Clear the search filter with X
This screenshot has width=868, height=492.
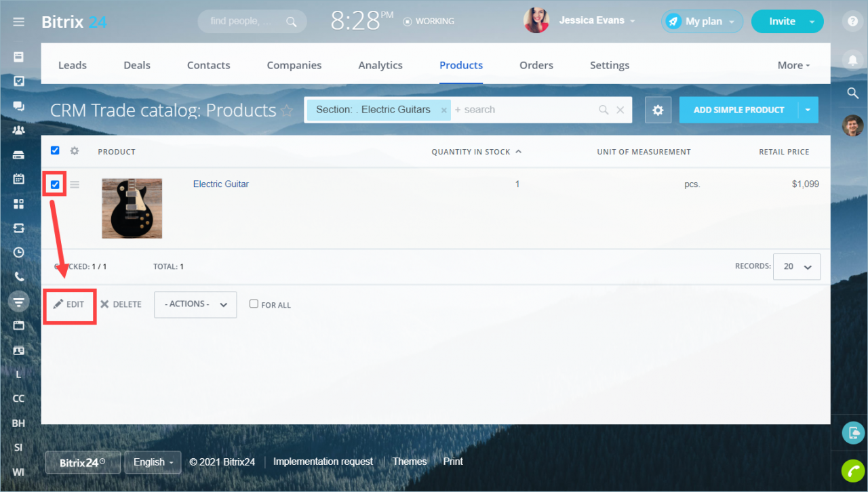(x=620, y=110)
